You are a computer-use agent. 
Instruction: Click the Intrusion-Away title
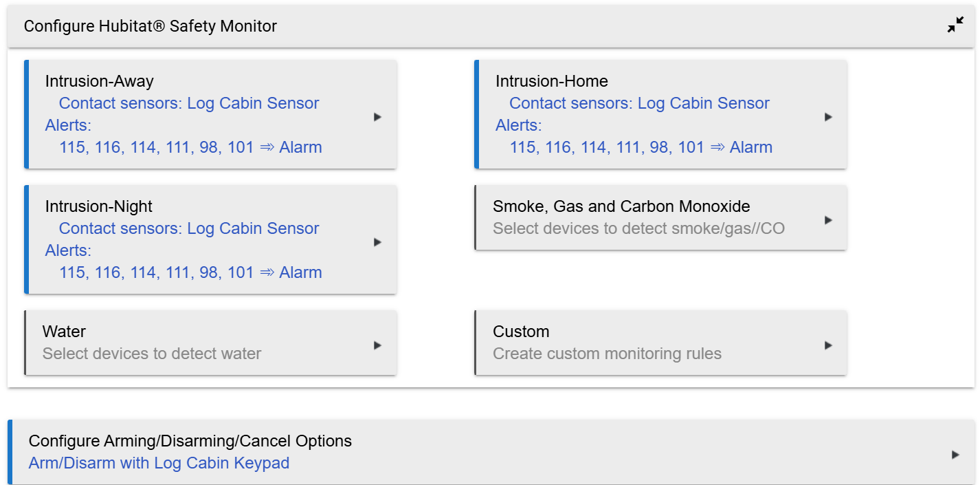point(100,81)
